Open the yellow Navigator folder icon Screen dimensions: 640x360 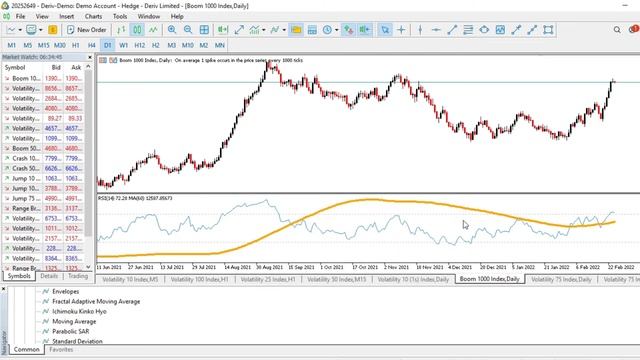coord(296,30)
